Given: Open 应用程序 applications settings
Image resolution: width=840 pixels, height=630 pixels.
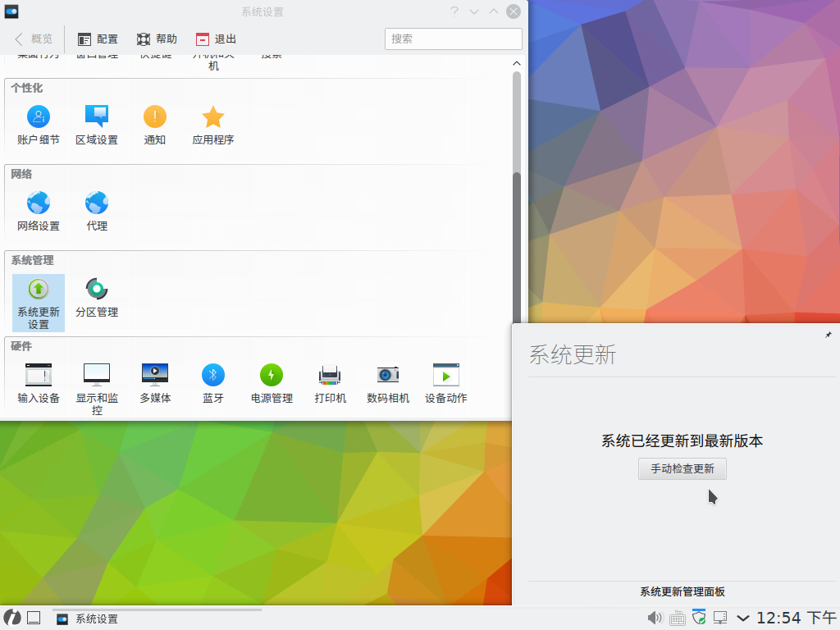Looking at the screenshot, I should 213,126.
